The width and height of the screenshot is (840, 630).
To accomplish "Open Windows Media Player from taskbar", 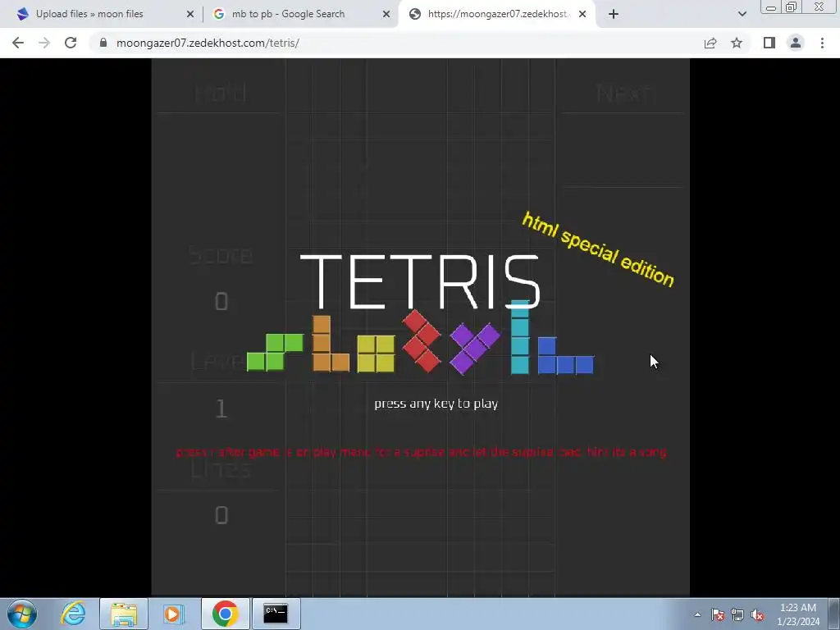I will [173, 614].
